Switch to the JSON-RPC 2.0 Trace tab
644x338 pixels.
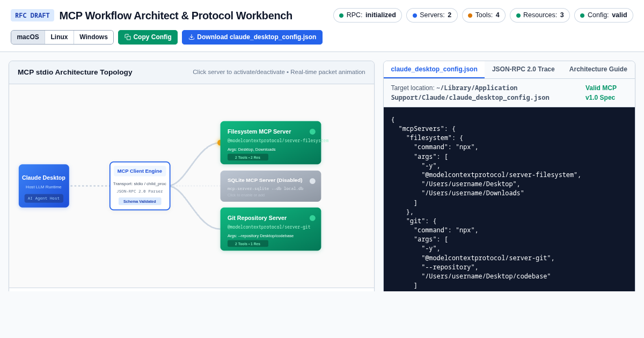pos(523,69)
